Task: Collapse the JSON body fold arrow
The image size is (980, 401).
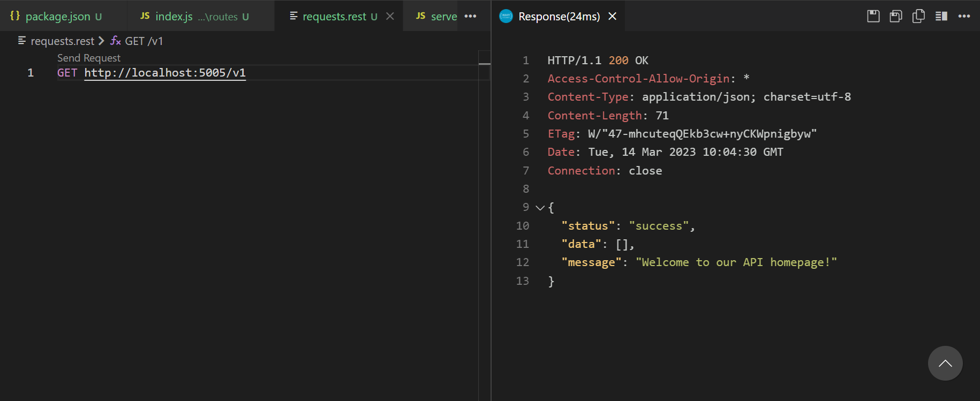Action: coord(540,208)
